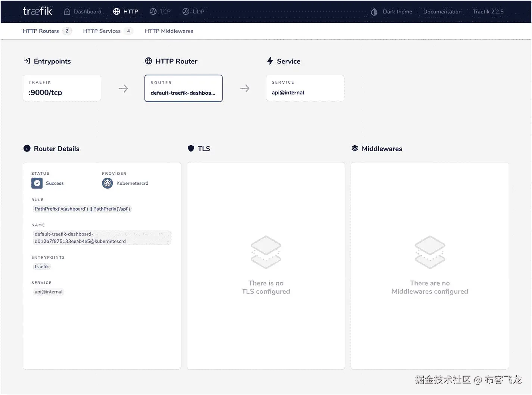The image size is (532, 395).
Task: Click the Success status check icon
Action: point(37,183)
